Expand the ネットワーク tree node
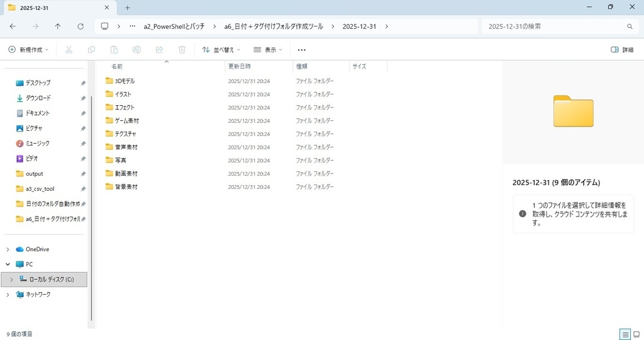Viewport: 644px width, 340px height. tap(8, 295)
